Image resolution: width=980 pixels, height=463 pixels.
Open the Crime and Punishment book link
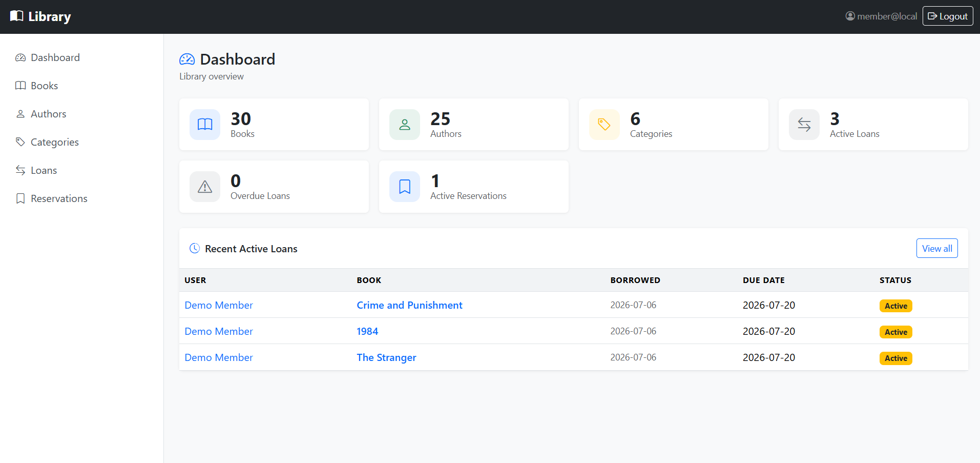coord(409,305)
